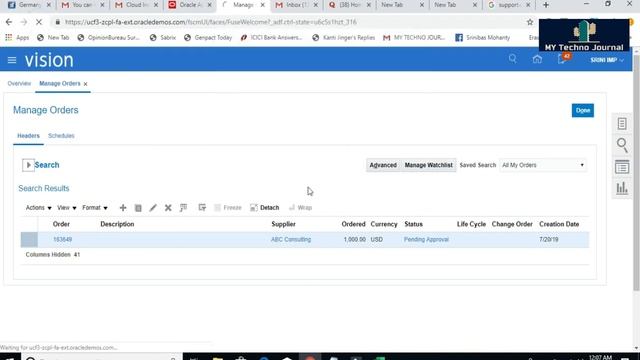The image size is (640, 360).
Task: Click the Manage Watchlist button
Action: [x=428, y=165]
